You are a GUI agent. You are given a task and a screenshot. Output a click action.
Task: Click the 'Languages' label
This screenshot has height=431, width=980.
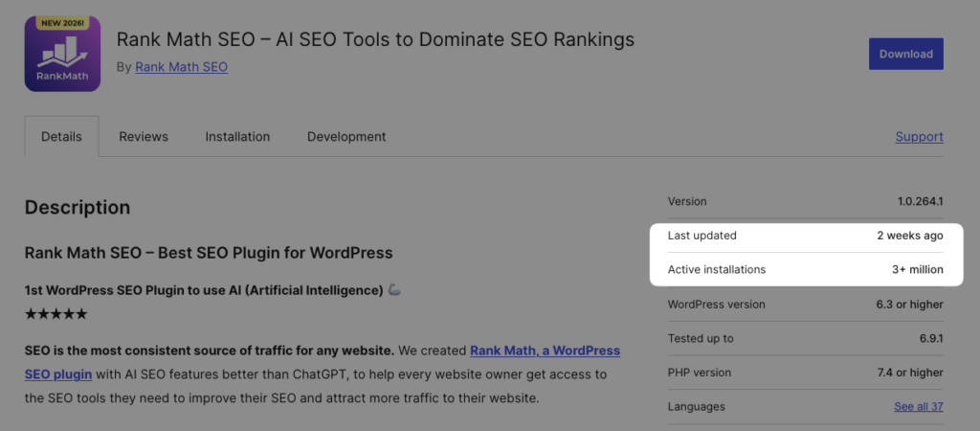click(697, 407)
